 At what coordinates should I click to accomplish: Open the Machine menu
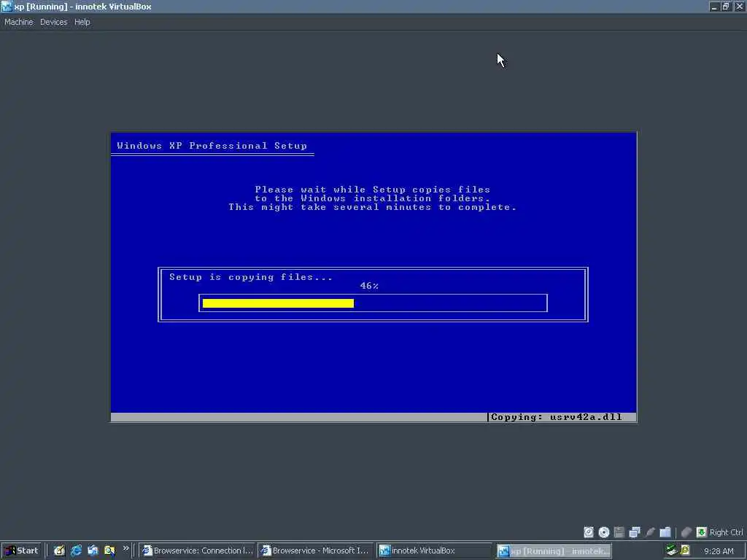19,22
